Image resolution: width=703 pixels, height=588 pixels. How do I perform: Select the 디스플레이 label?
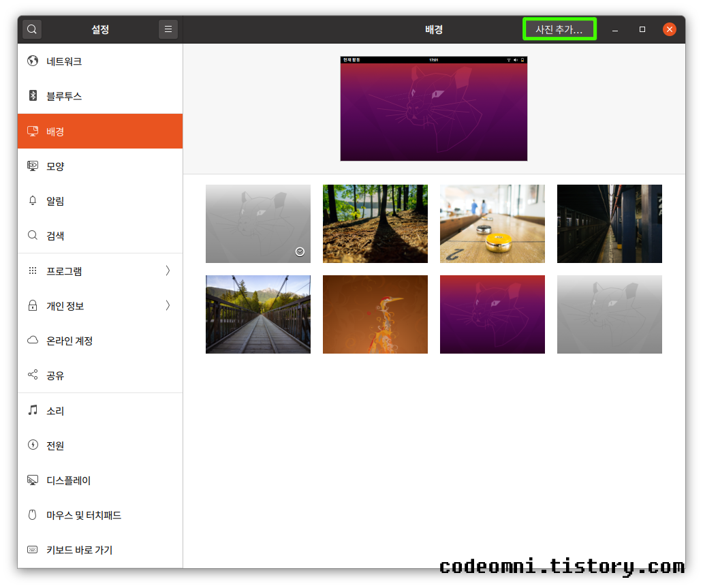click(69, 480)
